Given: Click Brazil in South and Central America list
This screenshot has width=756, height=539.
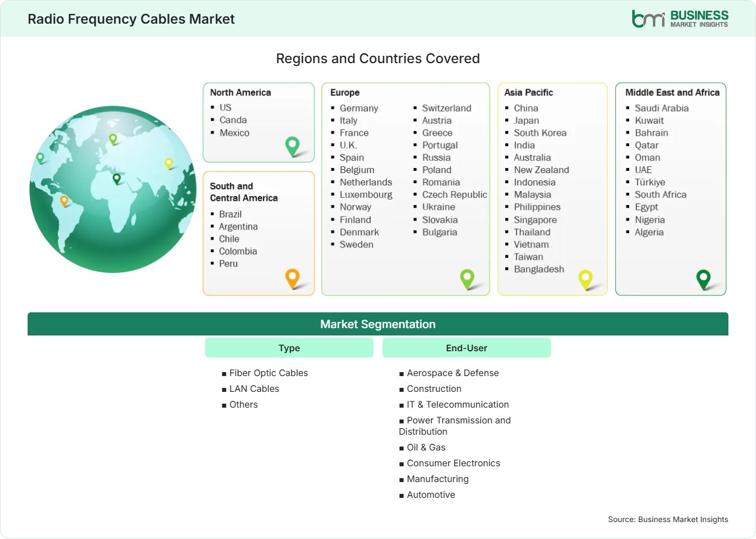Looking at the screenshot, I should point(230,214).
